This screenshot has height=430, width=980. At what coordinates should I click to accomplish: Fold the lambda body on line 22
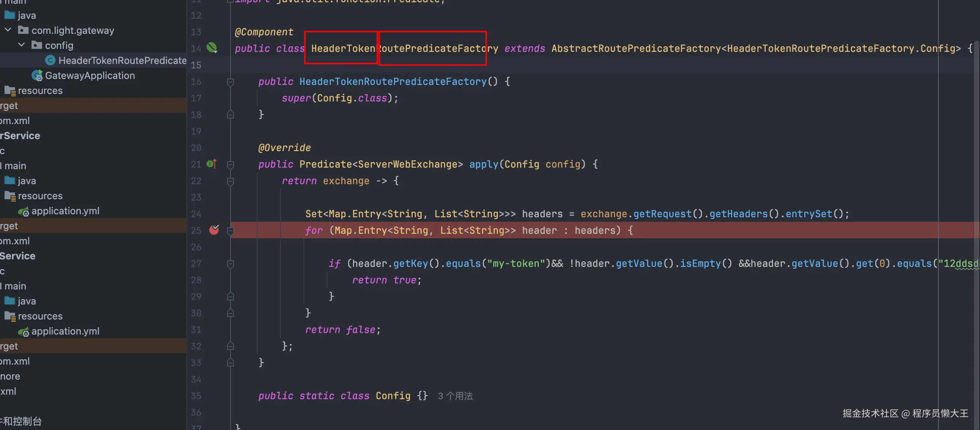pyautogui.click(x=230, y=181)
